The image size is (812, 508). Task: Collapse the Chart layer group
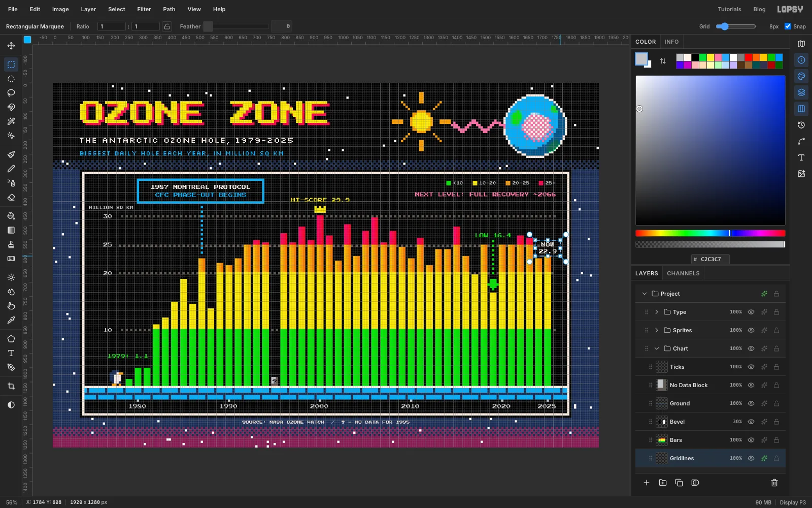(657, 348)
